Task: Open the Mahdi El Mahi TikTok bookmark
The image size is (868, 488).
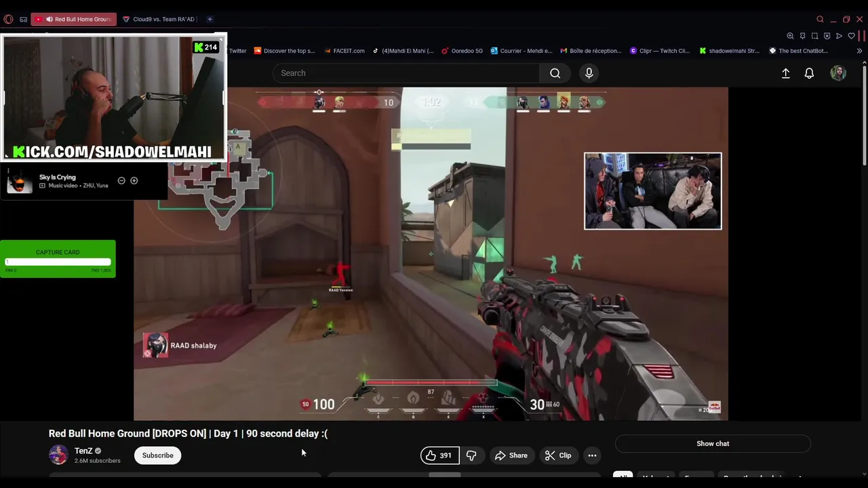Action: [x=403, y=51]
